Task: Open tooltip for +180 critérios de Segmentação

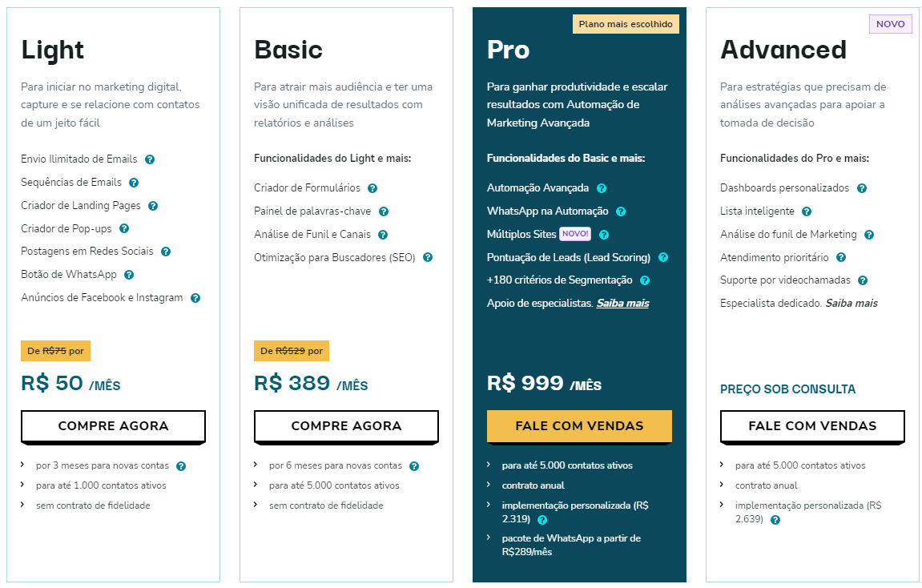Action: (x=646, y=281)
